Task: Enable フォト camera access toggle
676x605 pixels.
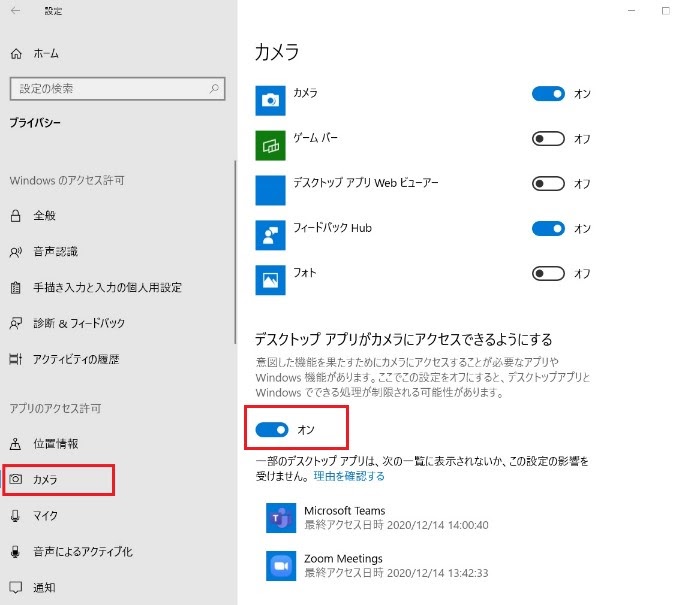Action: pos(548,273)
